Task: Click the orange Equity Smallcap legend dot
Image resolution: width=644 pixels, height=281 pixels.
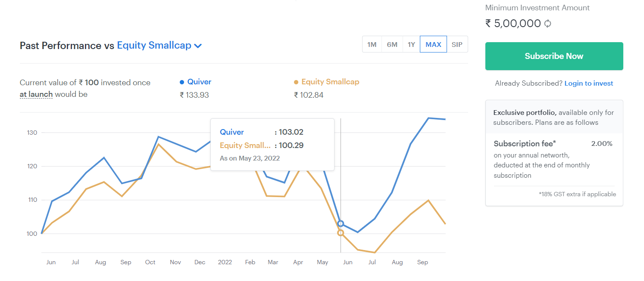Action: coord(296,82)
